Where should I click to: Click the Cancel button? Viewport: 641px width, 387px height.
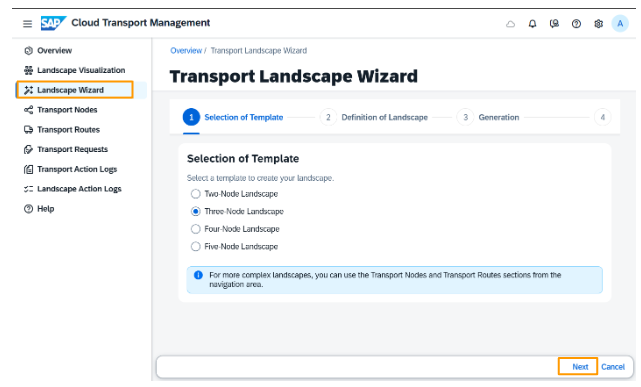click(x=613, y=367)
